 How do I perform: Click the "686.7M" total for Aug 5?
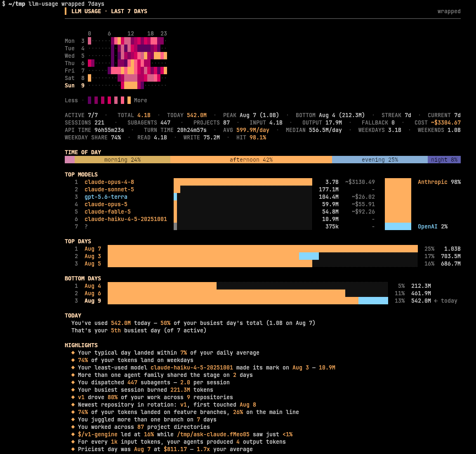coord(451,263)
